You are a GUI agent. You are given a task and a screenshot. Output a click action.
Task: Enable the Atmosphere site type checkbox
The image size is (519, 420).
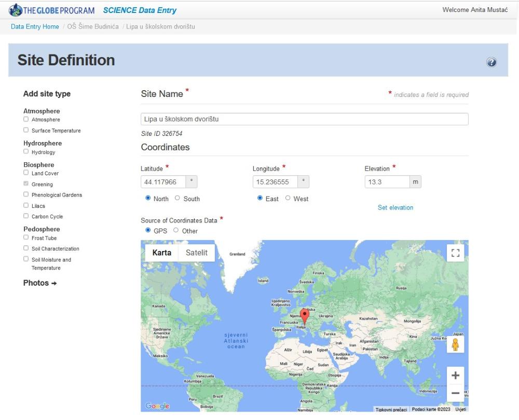(x=26, y=120)
